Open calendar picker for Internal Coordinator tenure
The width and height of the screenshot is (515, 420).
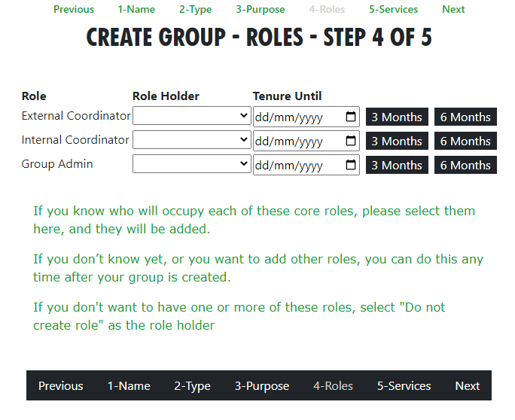point(351,141)
